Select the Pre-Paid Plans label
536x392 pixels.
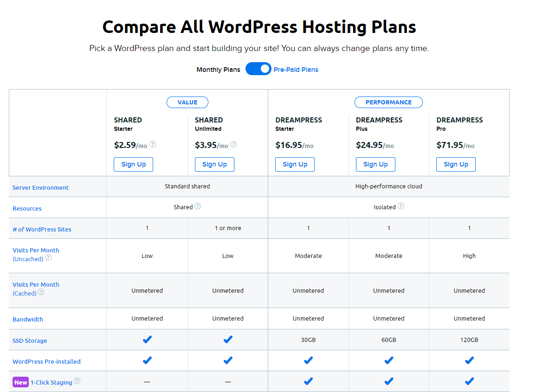coord(296,70)
